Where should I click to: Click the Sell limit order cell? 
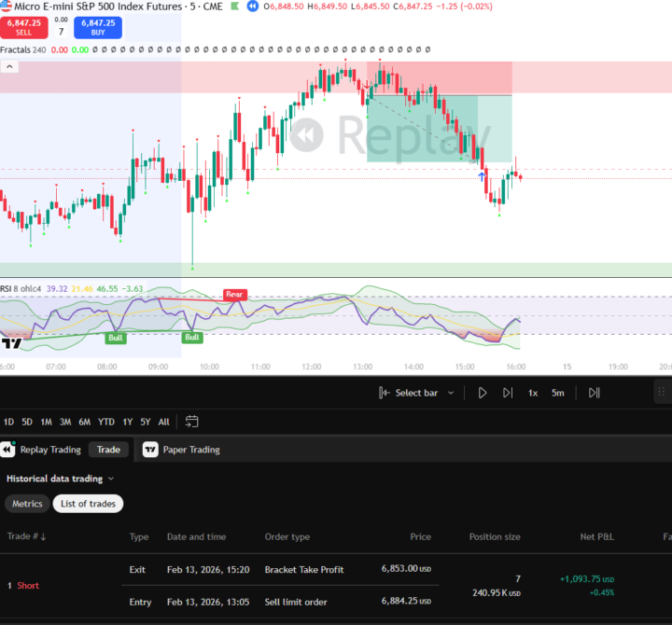click(296, 603)
